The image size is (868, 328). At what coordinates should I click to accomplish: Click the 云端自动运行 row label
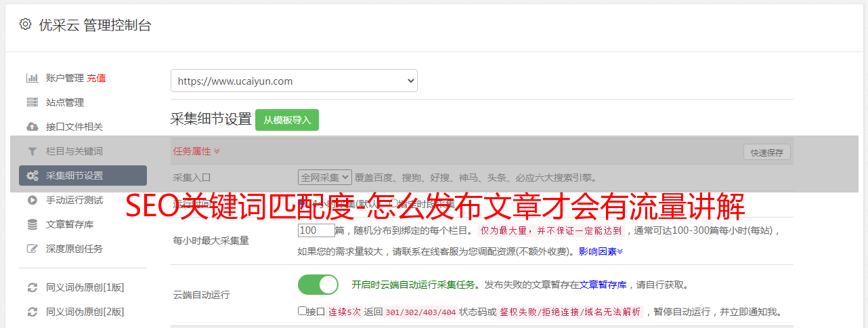(202, 295)
